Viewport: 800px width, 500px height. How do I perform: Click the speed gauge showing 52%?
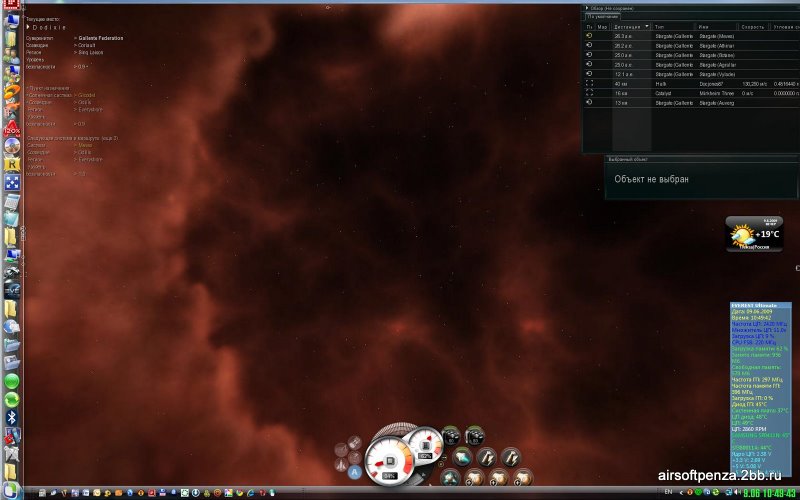pyautogui.click(x=424, y=447)
